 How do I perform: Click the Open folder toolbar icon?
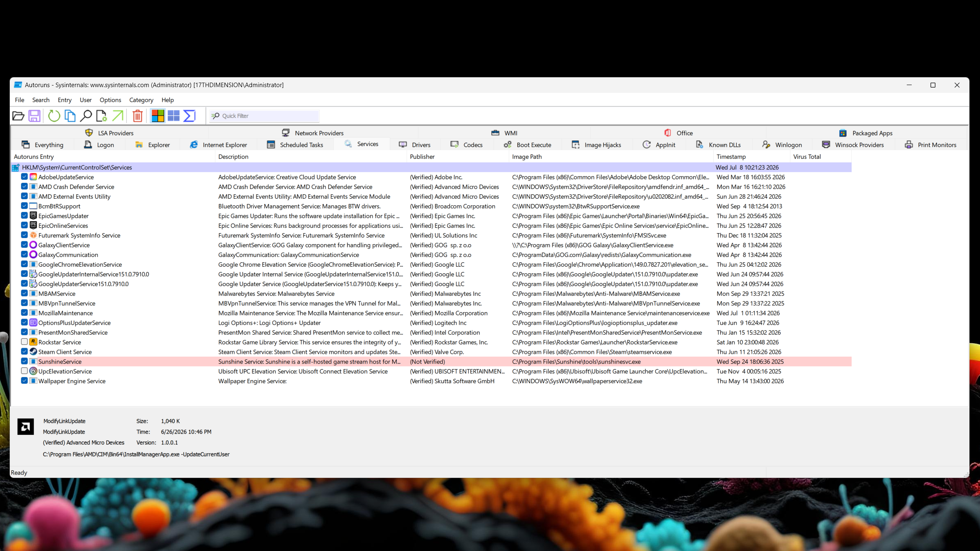click(x=18, y=116)
